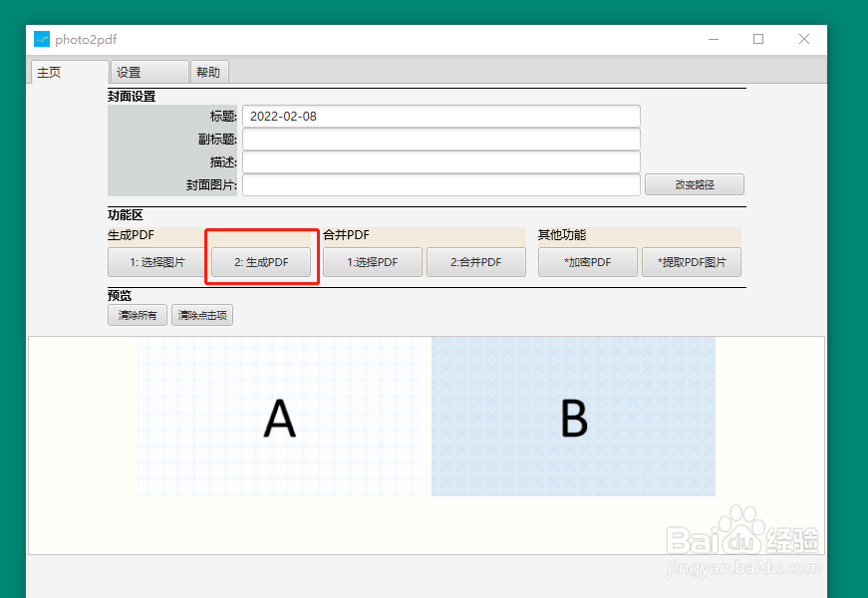Click the 功能区 section heading

click(126, 215)
